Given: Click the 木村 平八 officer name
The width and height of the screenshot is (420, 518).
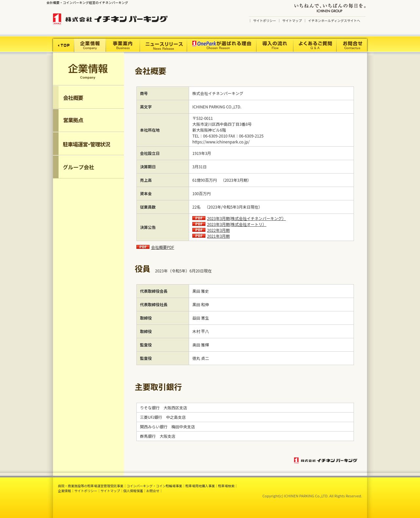Looking at the screenshot, I should (x=201, y=331).
